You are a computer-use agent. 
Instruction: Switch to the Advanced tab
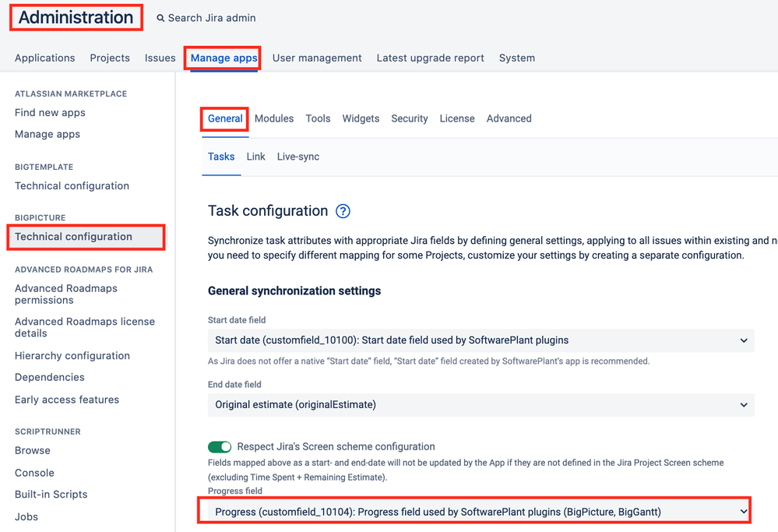pyautogui.click(x=509, y=118)
